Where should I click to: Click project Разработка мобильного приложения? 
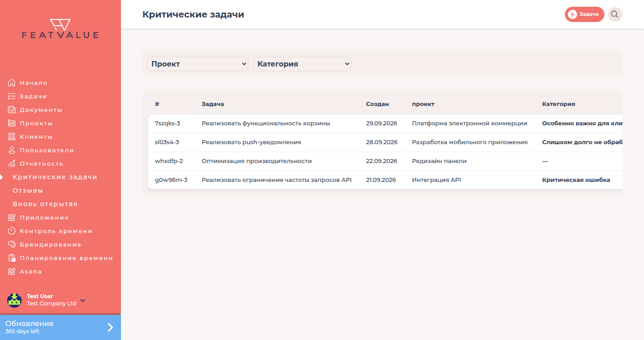(470, 142)
